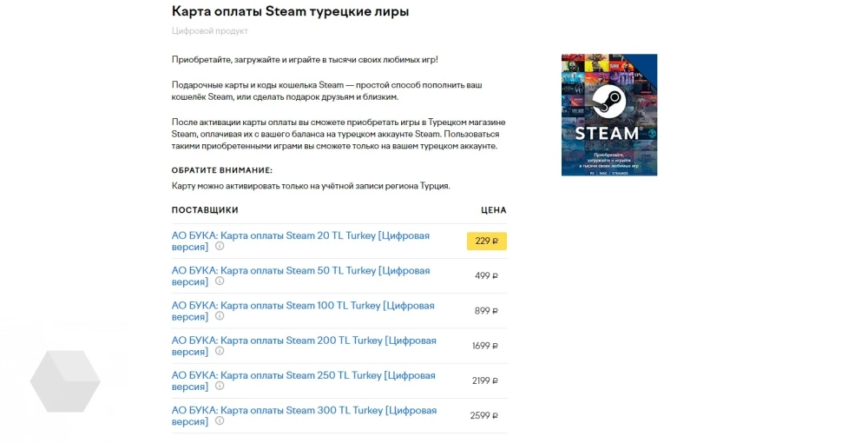Screen dimensions: 868x443
Task: Choose the Steam 250 TL Turkey card link
Action: tap(303, 375)
